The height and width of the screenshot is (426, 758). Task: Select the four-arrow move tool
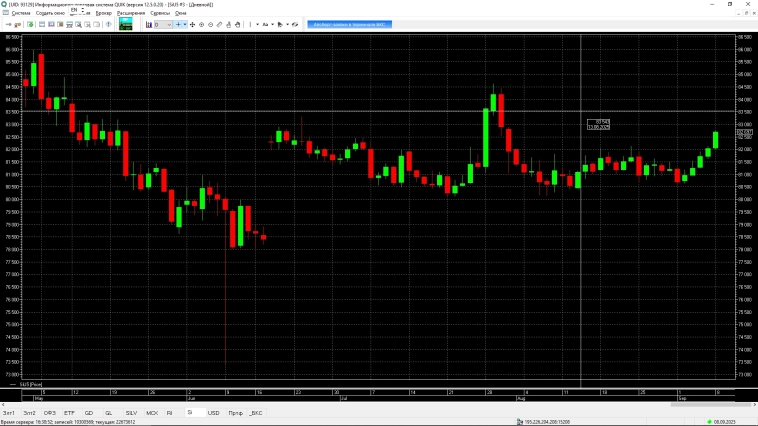pyautogui.click(x=192, y=24)
